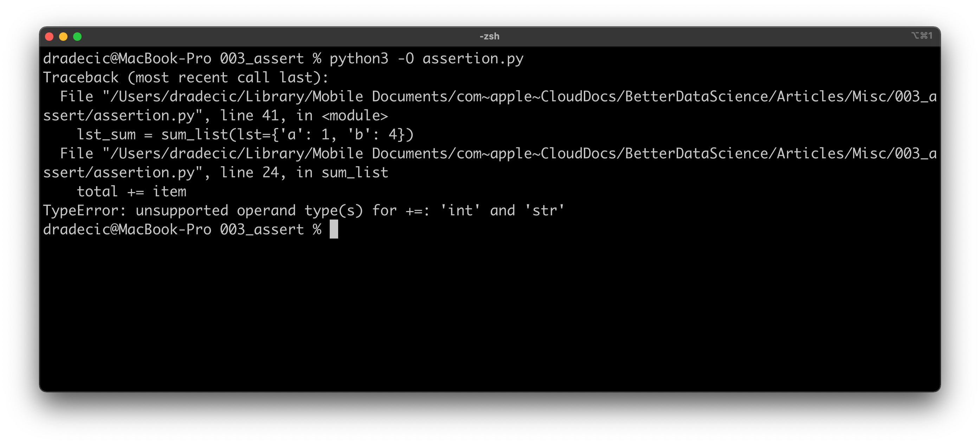Click the assertion.py argument in the command
980x444 pixels.
(473, 59)
